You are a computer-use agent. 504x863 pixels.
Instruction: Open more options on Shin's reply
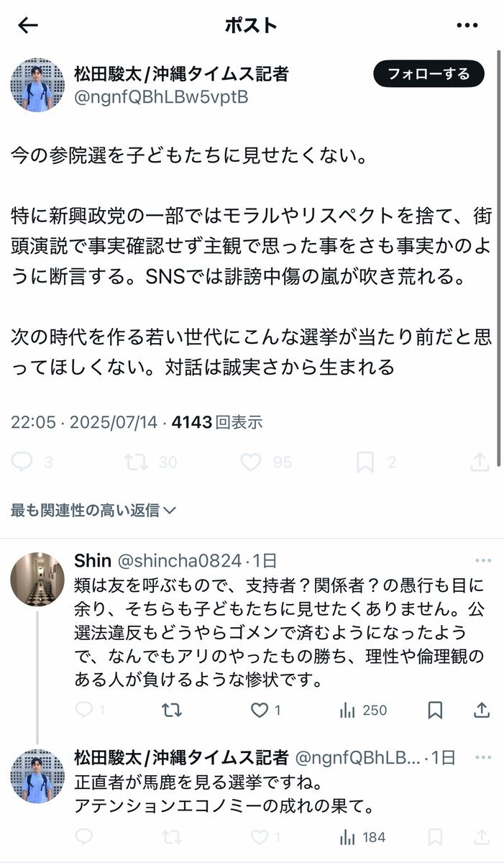coord(482,560)
